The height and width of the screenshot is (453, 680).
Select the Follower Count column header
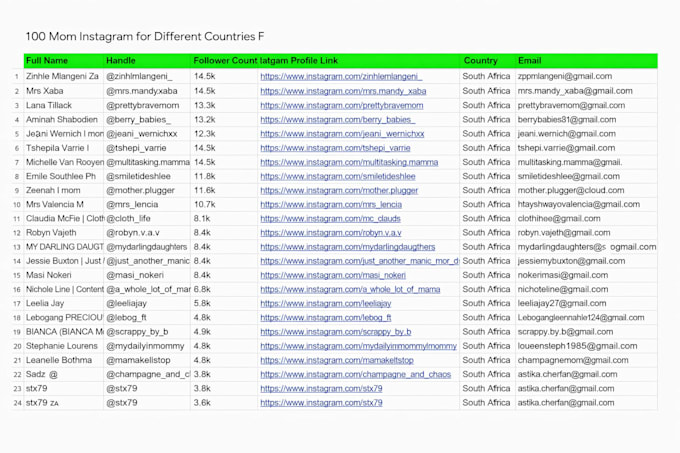[225, 61]
